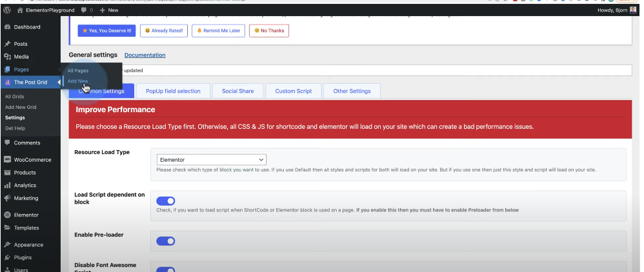This screenshot has width=644, height=272.
Task: Click the Marketing megaphone icon
Action: tap(7, 198)
